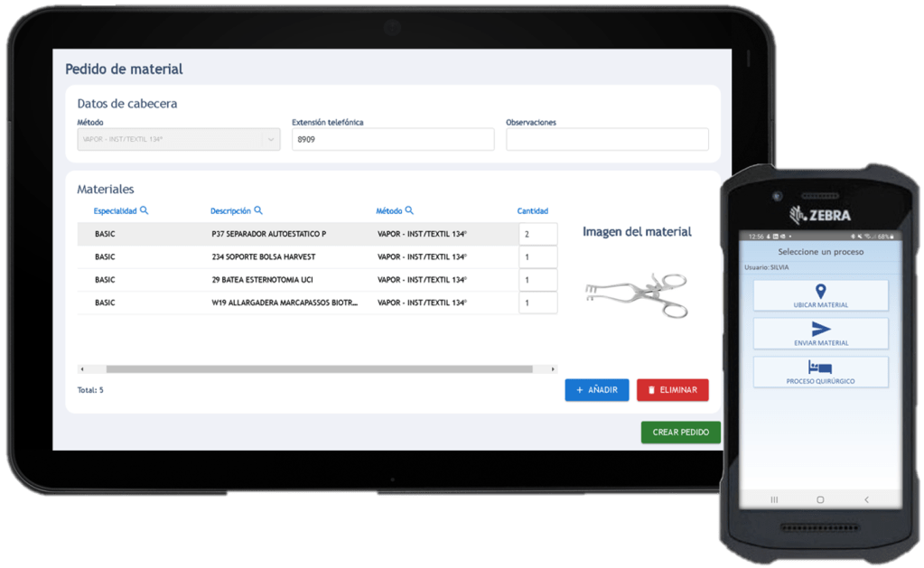Click the search icon next to Descripción
Image resolution: width=924 pixels, height=568 pixels.
point(258,210)
